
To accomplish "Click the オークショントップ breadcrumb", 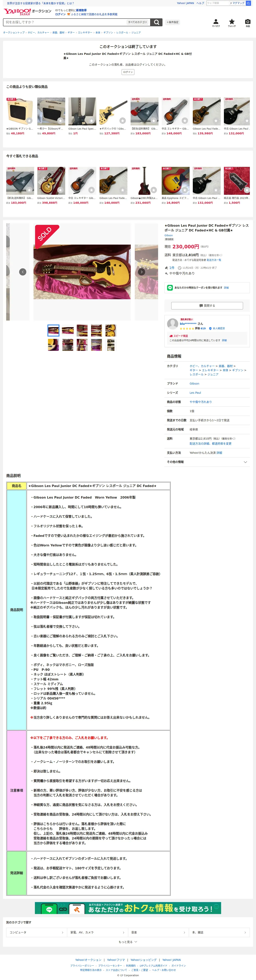I will pos(14,33).
